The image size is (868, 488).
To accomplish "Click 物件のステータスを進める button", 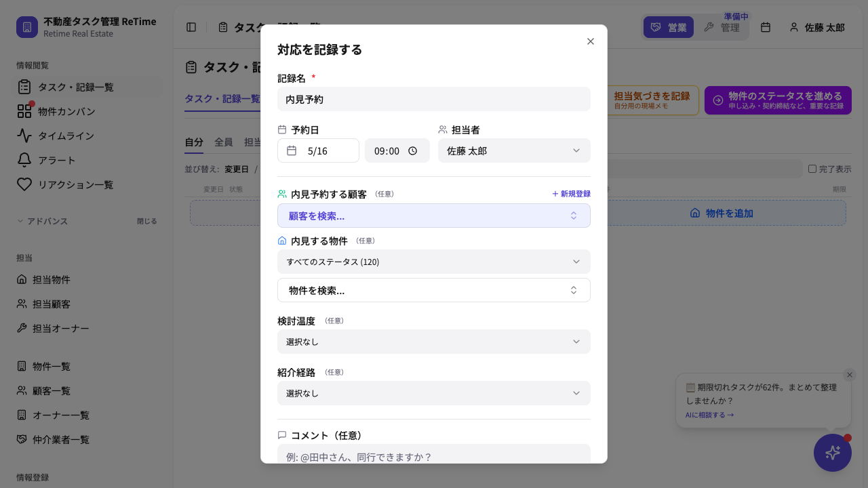I will tap(778, 100).
